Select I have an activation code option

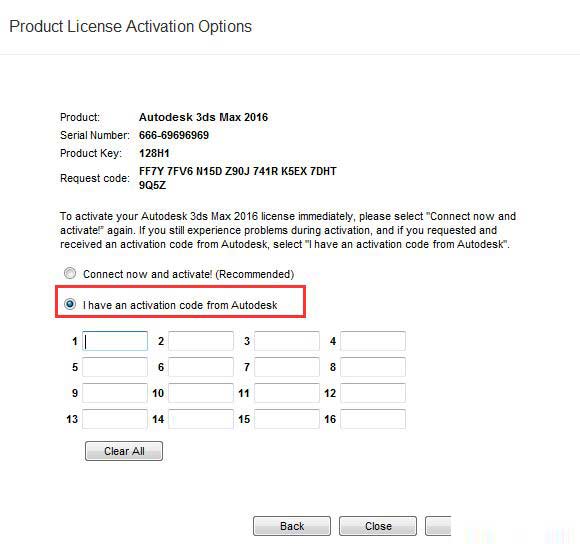coord(70,304)
